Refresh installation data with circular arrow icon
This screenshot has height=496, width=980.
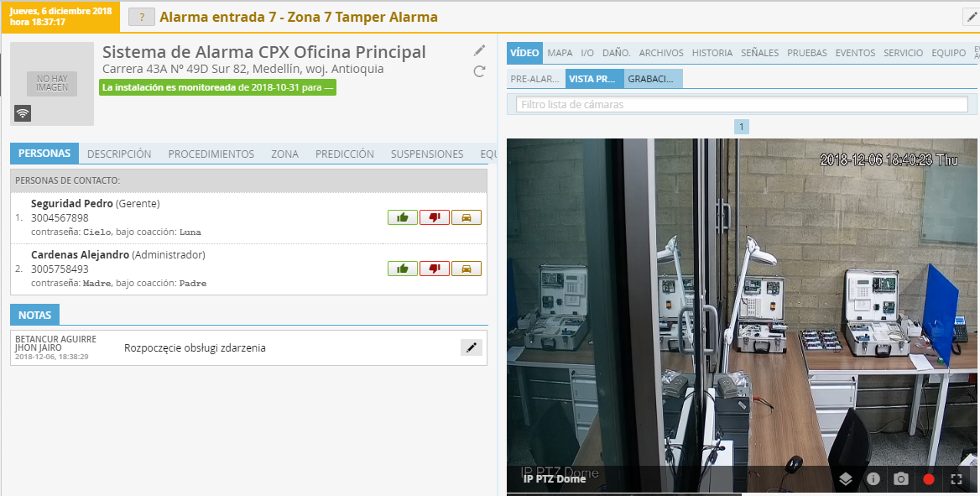point(479,71)
